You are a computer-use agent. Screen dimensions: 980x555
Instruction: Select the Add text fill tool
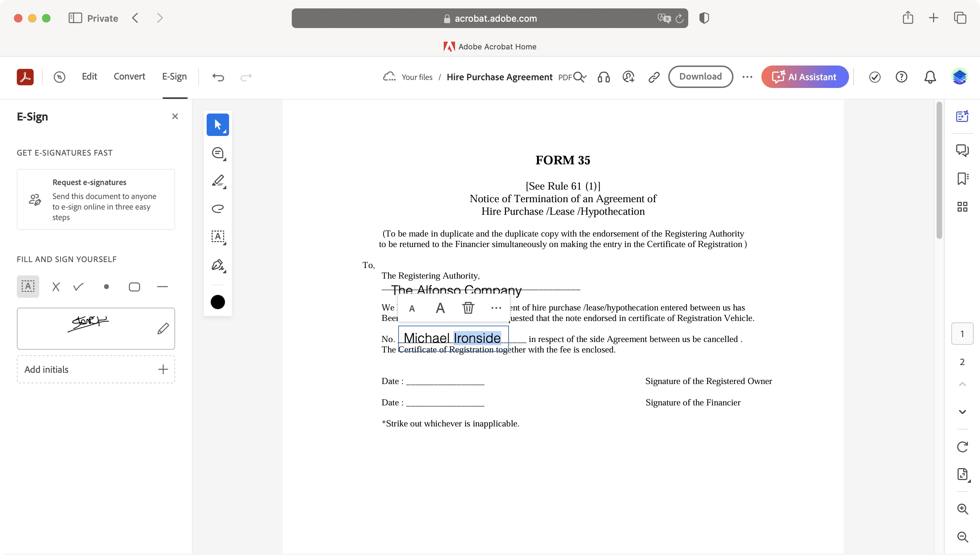click(x=28, y=286)
